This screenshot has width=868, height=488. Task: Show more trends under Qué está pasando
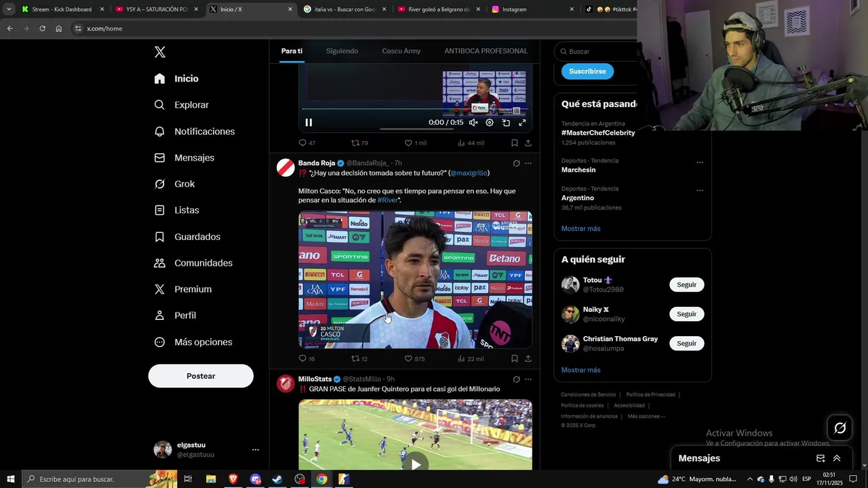click(580, 228)
